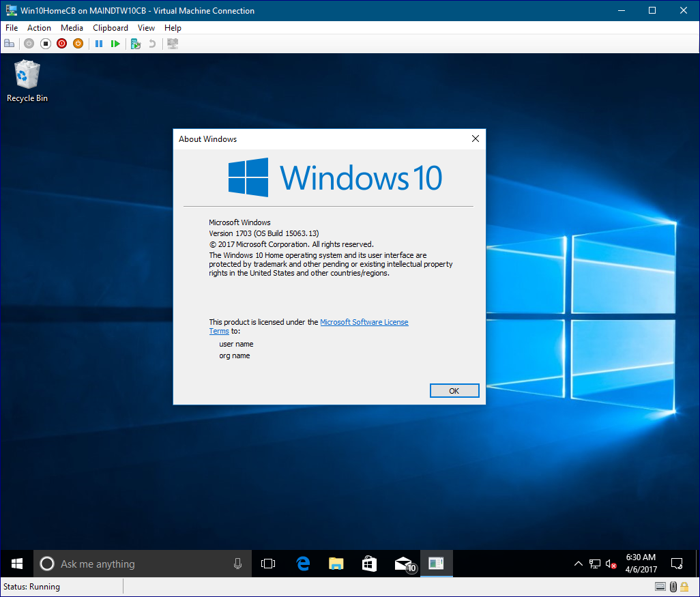Open the Clipboard menu
Screen dimensions: 700x597
click(x=111, y=28)
